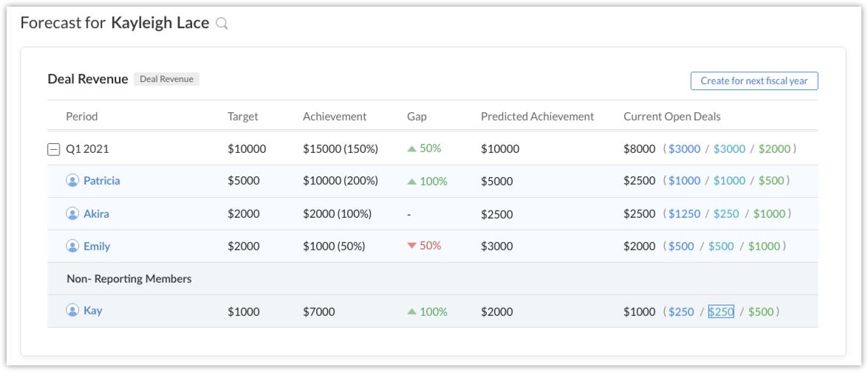The height and width of the screenshot is (372, 868).
Task: Click the search icon beside Kayleigh Lace
Action: tap(222, 24)
